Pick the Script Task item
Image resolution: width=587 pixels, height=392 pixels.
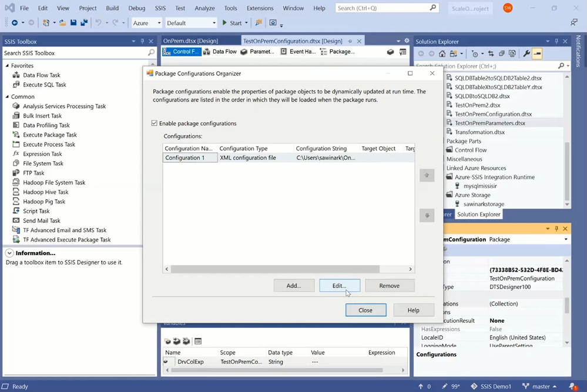[x=36, y=211]
